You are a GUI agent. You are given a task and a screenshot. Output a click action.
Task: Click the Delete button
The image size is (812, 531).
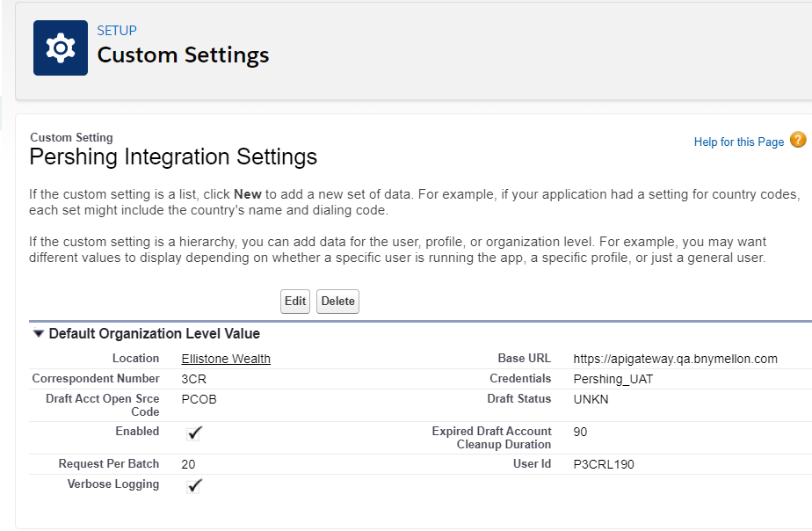pos(337,302)
